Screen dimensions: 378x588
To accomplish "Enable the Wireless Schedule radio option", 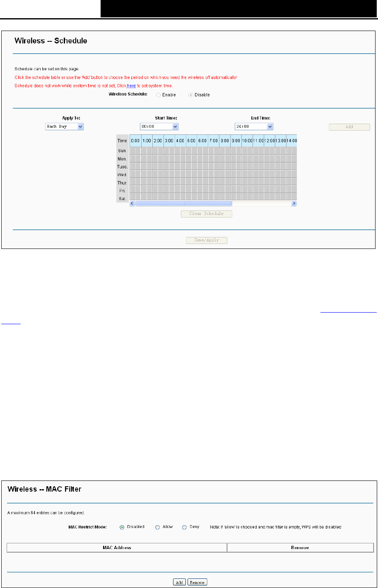I will (158, 95).
